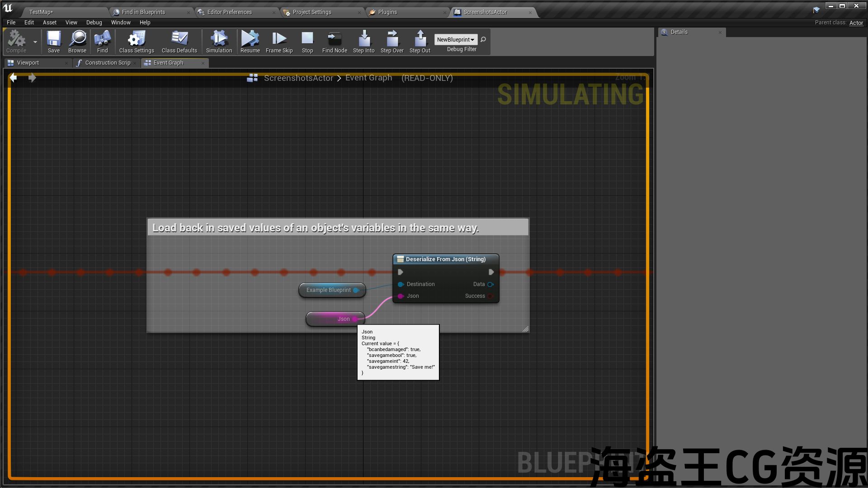Click Browse to locate the asset

pyautogui.click(x=77, y=42)
